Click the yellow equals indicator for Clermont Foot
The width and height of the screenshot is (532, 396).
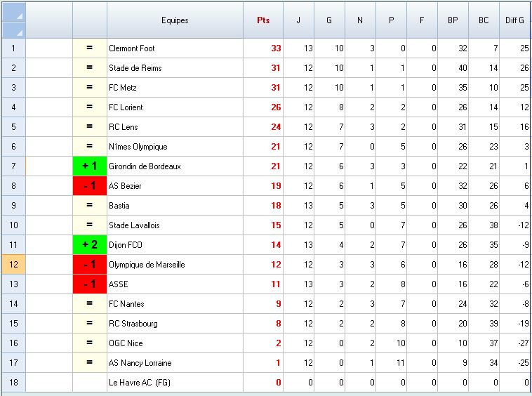pos(90,48)
